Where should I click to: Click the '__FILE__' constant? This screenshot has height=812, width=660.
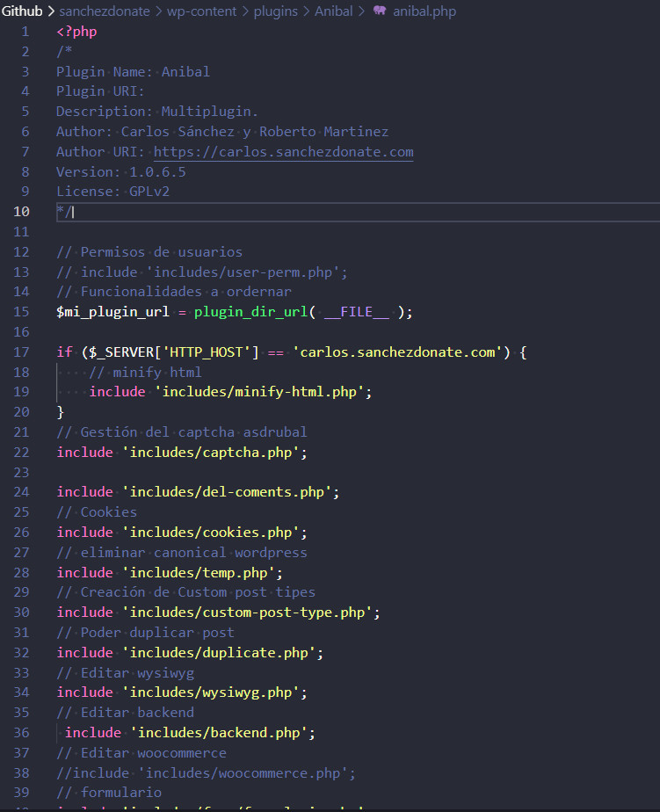[x=357, y=312]
